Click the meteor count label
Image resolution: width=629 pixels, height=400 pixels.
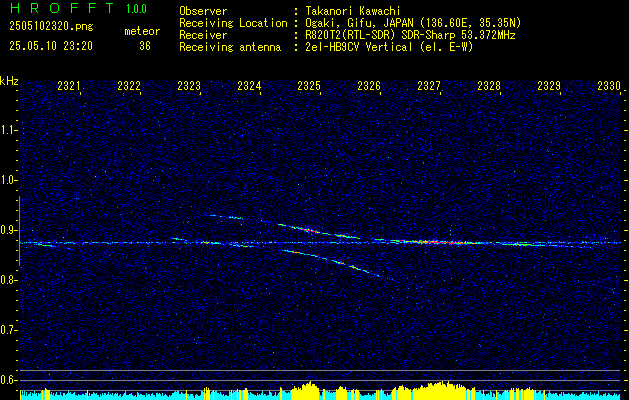click(142, 31)
